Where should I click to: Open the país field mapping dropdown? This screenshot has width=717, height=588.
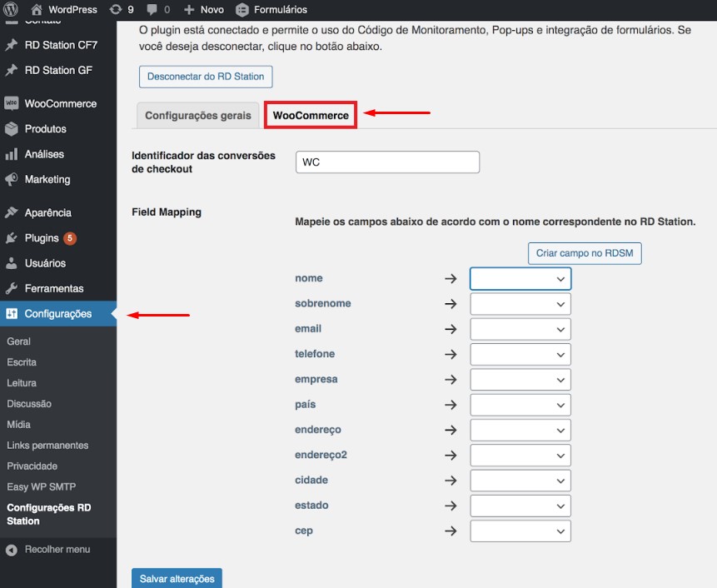(520, 405)
